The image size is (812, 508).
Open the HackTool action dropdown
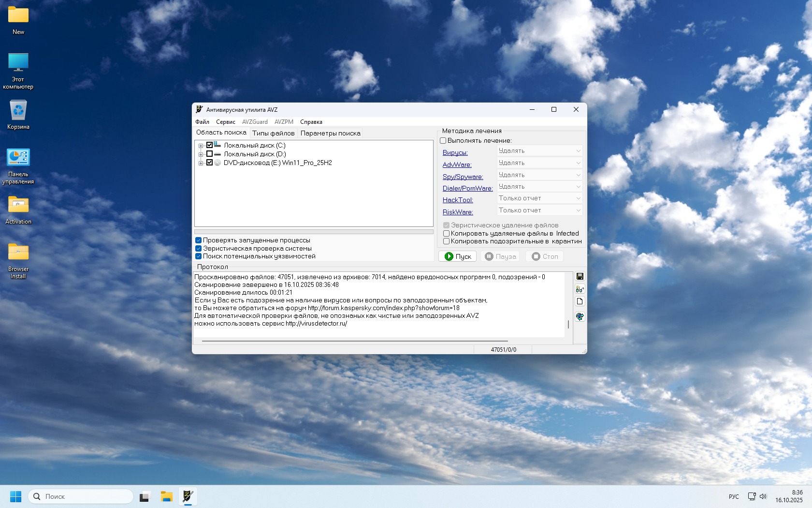(539, 198)
